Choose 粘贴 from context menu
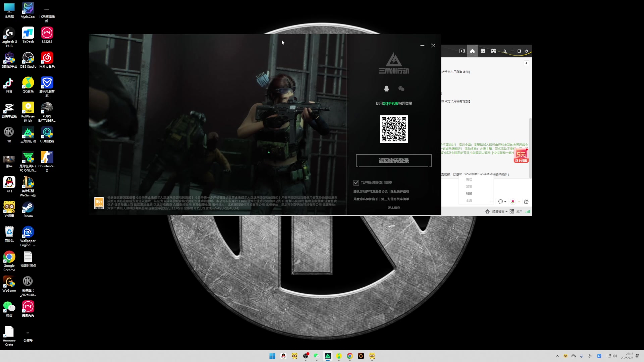The height and width of the screenshot is (362, 644). click(469, 193)
